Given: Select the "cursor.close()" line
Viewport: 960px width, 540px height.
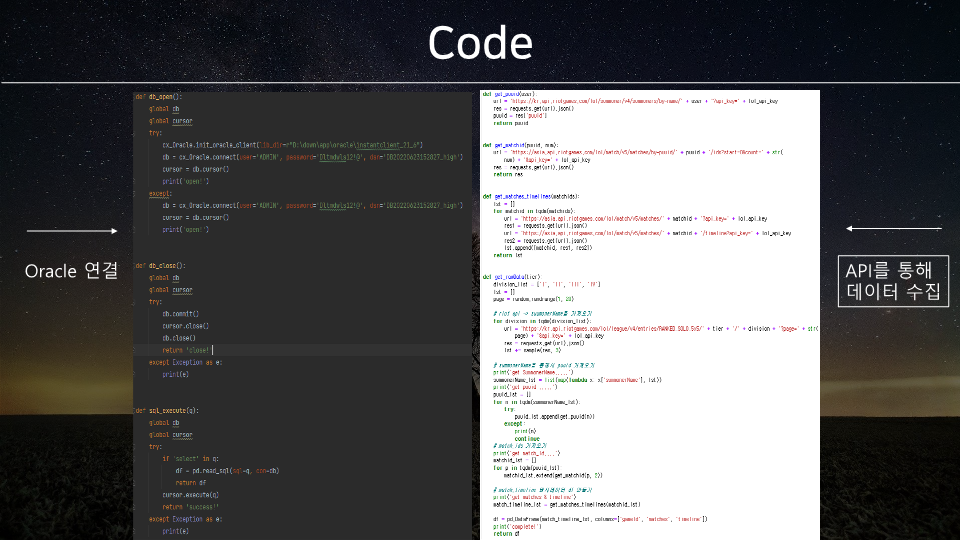Looking at the screenshot, I should coord(186,326).
